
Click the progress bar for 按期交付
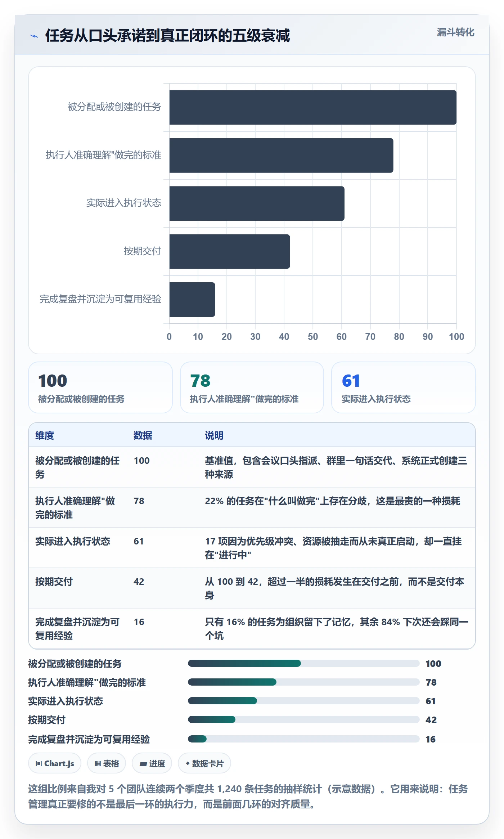coord(304,719)
